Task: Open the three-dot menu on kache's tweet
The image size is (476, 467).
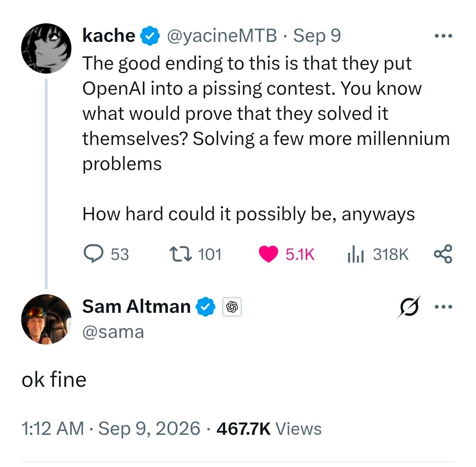Action: coord(443,36)
